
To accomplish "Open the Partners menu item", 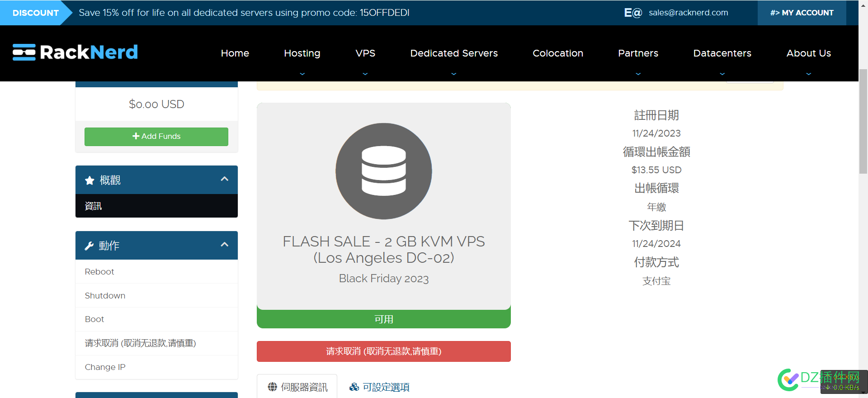I will [x=638, y=53].
